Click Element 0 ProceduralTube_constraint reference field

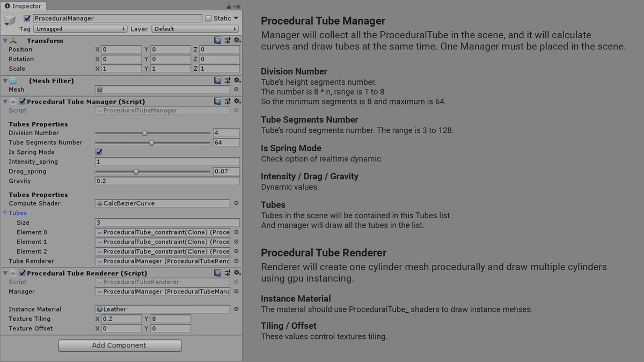(x=163, y=232)
